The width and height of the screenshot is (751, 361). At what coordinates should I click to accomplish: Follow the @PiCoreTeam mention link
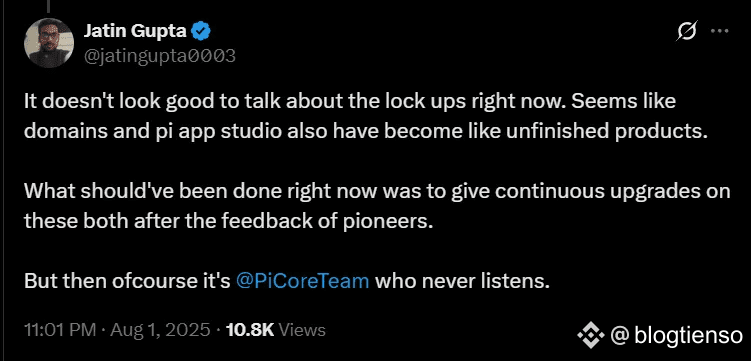tap(303, 281)
